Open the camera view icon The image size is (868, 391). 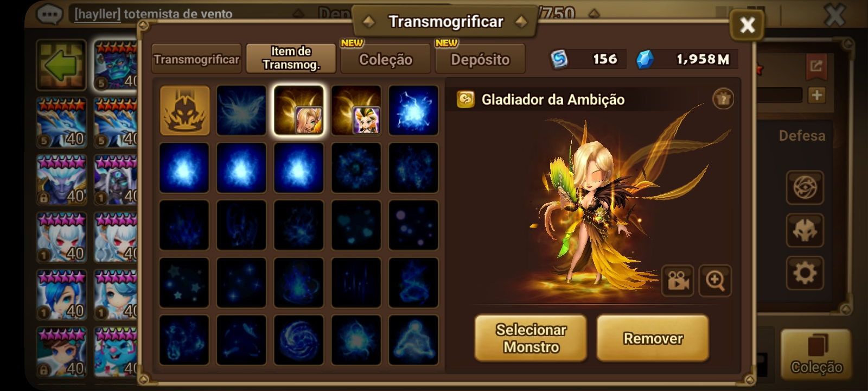coord(678,281)
